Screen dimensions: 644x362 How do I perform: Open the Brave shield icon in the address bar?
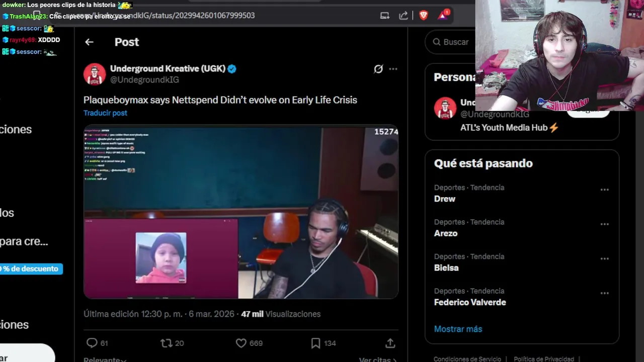pos(424,16)
